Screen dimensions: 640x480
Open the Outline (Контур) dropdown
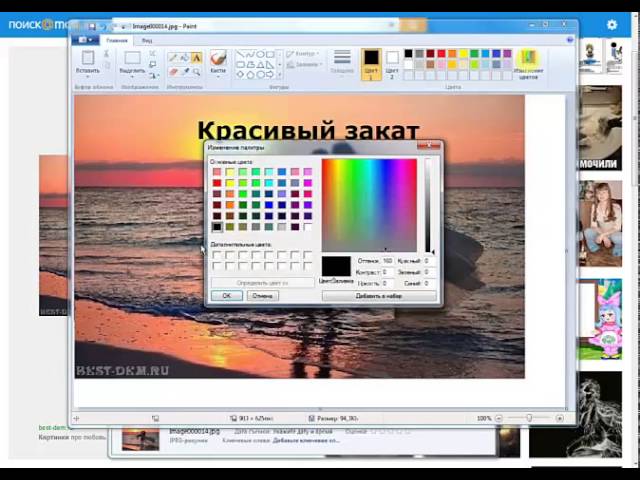point(303,53)
